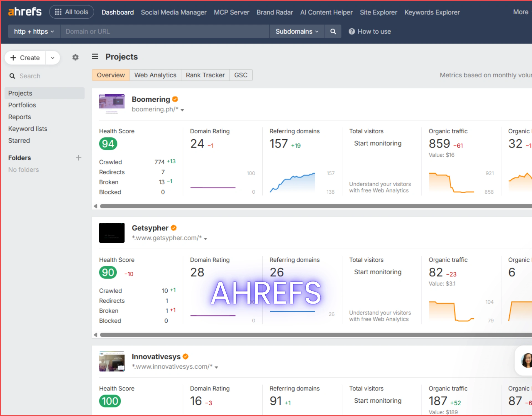Click the sidebar search magnifier icon
Image resolution: width=532 pixels, height=416 pixels.
click(12, 76)
